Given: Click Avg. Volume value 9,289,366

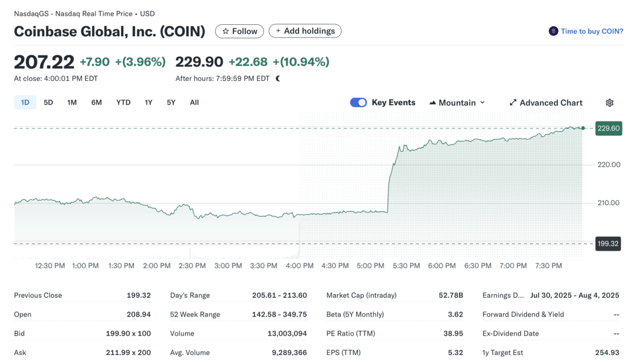Looking at the screenshot, I should click(288, 352).
